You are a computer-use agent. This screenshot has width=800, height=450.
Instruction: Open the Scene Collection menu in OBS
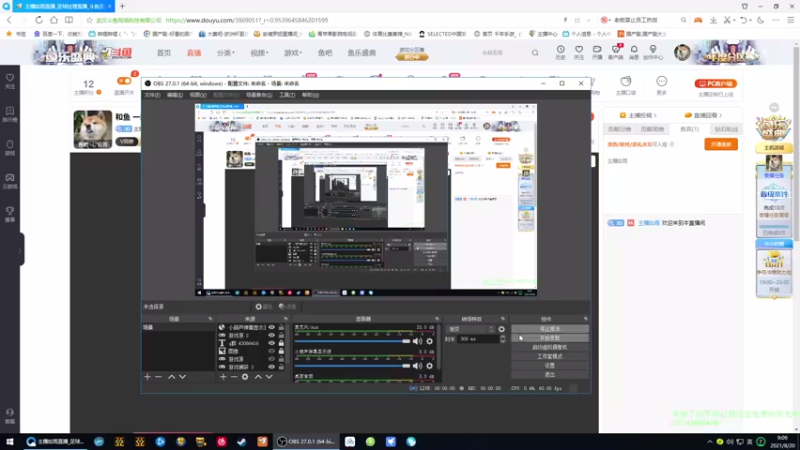pos(259,95)
